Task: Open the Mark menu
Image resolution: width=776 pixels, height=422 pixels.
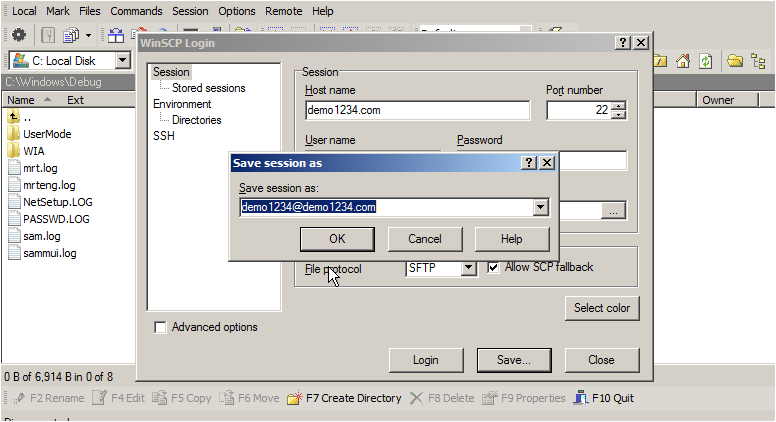Action: pyautogui.click(x=58, y=11)
